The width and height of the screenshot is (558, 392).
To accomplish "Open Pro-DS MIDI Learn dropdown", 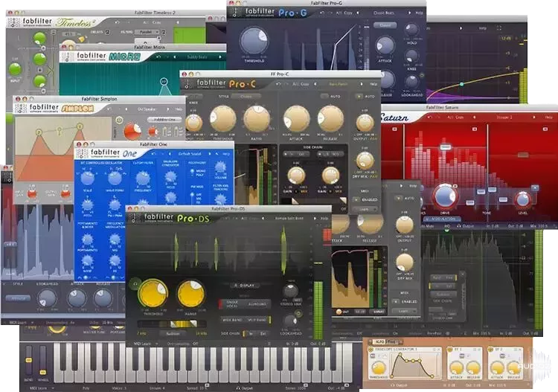I will coord(145,344).
